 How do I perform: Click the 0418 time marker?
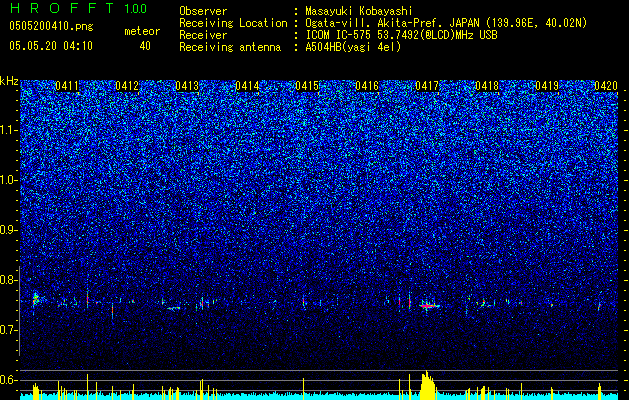point(487,86)
